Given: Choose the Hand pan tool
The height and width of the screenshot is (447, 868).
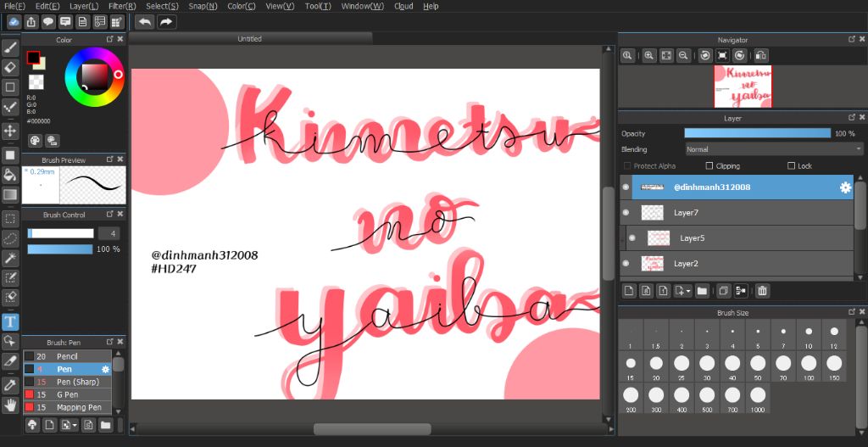Looking at the screenshot, I should point(10,405).
